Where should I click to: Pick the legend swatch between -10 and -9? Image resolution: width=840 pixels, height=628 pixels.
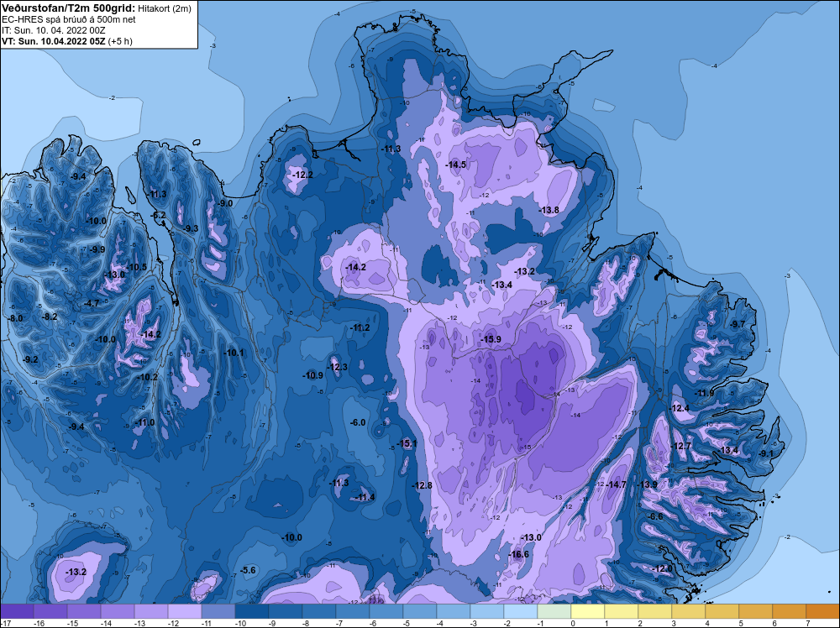(252, 611)
